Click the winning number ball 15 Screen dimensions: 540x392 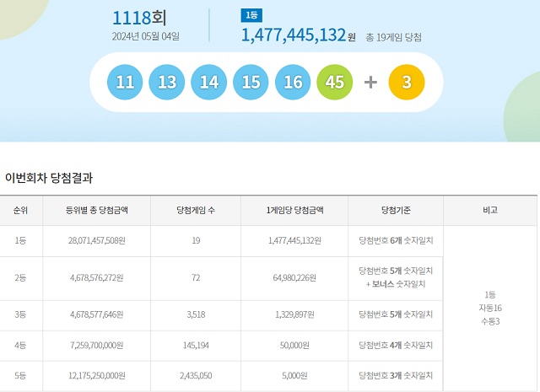click(x=251, y=82)
